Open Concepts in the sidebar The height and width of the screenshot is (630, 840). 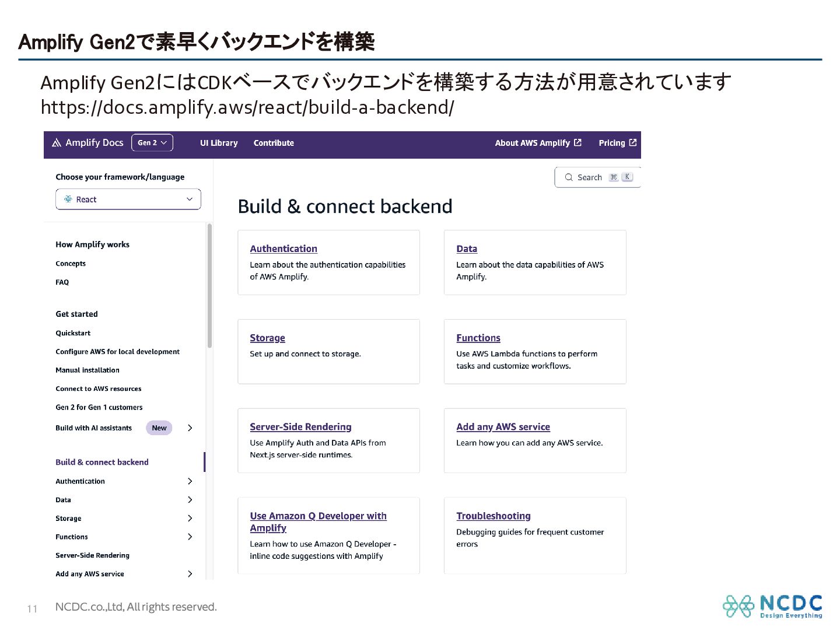tap(71, 264)
